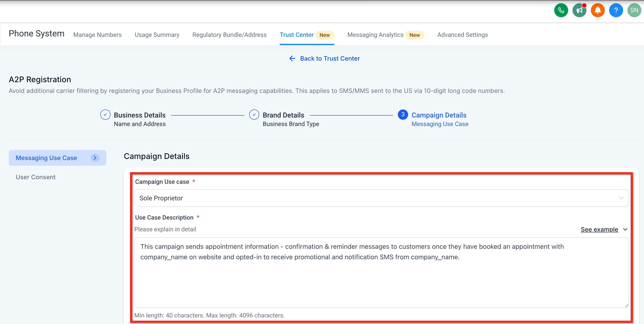
Task: Open the Messaging Analytics tab
Action: 375,35
